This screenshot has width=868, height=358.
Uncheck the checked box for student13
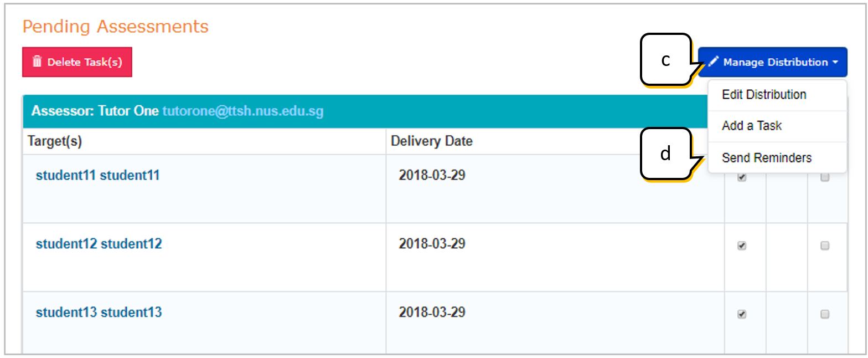coord(742,314)
